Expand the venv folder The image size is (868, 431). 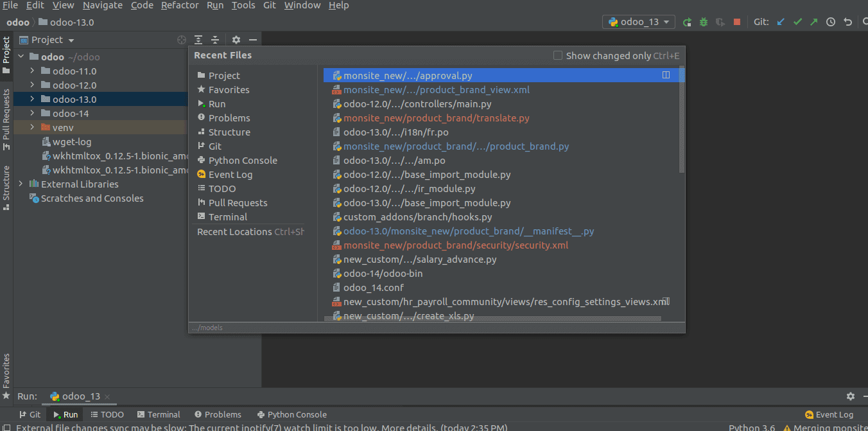click(32, 127)
